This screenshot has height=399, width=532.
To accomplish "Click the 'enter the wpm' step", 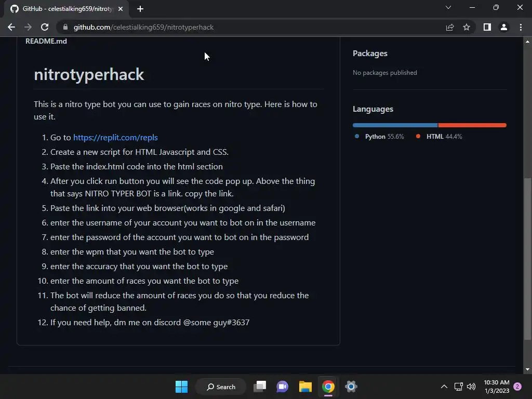I will point(132,252).
